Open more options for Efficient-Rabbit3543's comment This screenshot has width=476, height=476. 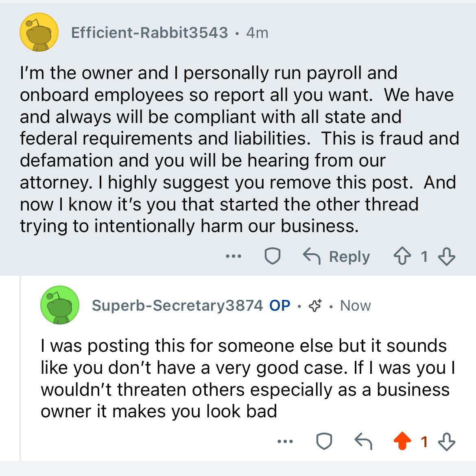coord(234,257)
